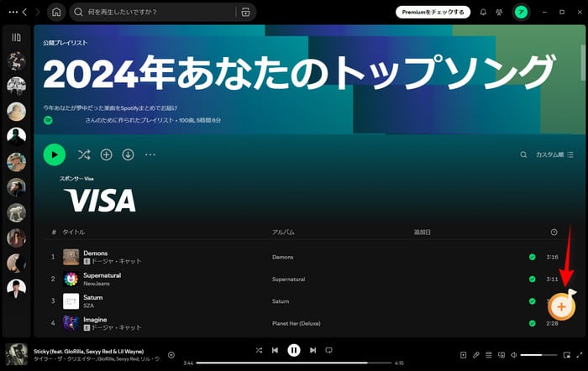The image size is (588, 371).
Task: Search within the playlist
Action: tap(523, 154)
